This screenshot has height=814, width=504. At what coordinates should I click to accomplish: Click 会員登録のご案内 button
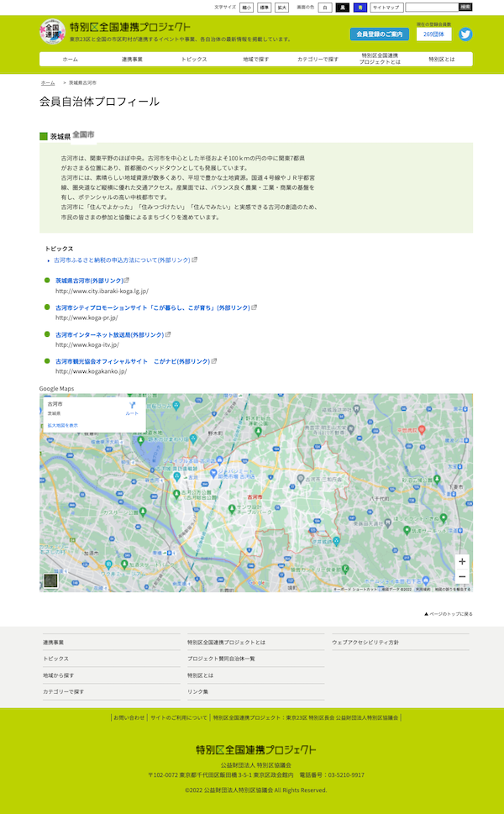pos(380,34)
